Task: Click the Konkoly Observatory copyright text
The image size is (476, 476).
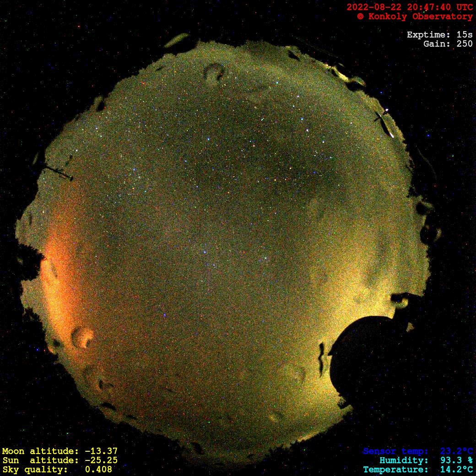Action: coord(415,16)
